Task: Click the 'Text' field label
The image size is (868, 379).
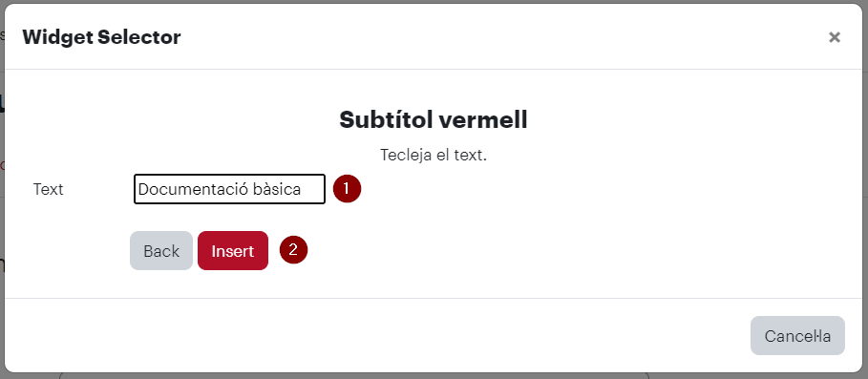Action: 48,189
